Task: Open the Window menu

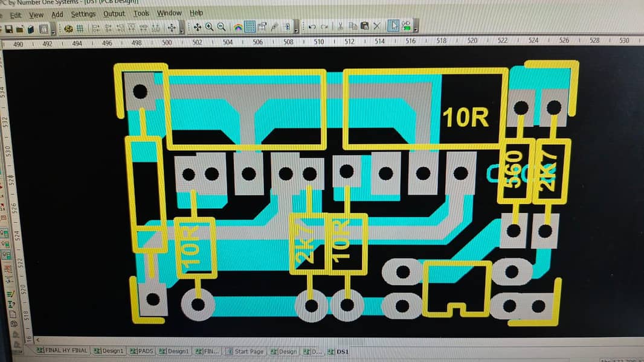Action: 169,13
